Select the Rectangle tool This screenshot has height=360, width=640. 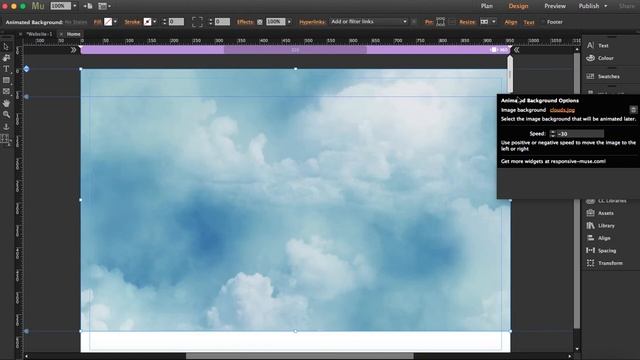coord(6,80)
